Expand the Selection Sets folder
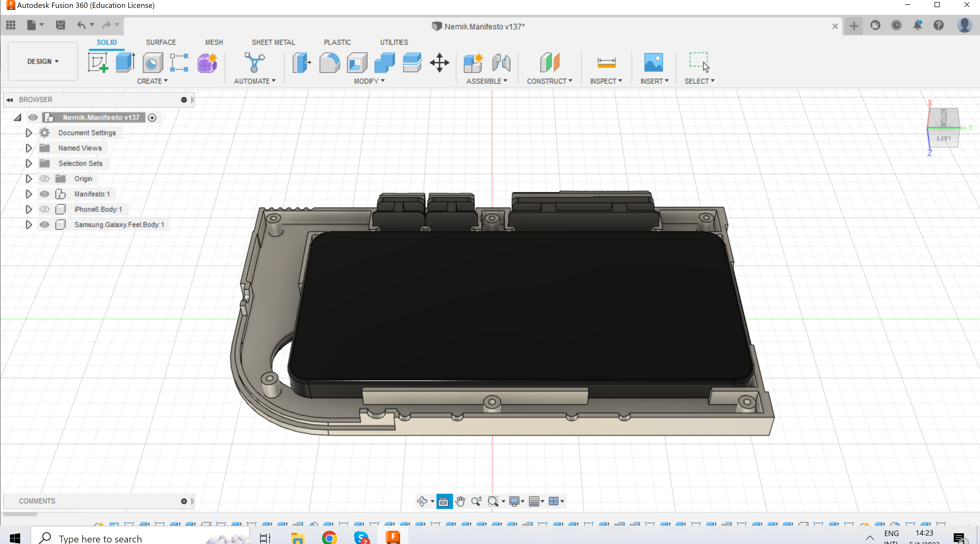The width and height of the screenshot is (980, 544). 29,164
